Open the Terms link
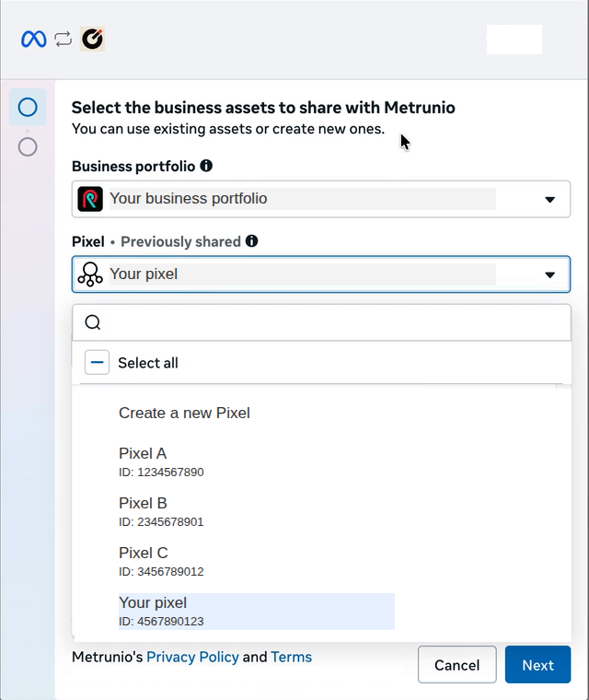 [x=292, y=657]
